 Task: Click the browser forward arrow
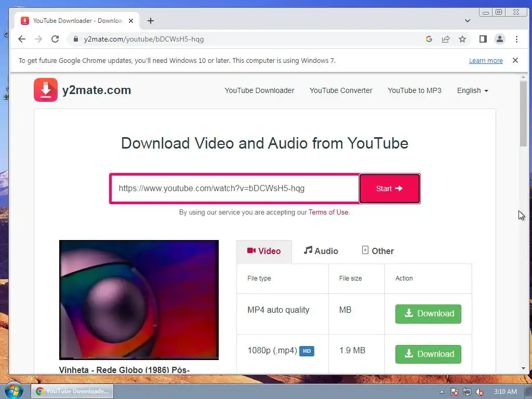(x=38, y=39)
